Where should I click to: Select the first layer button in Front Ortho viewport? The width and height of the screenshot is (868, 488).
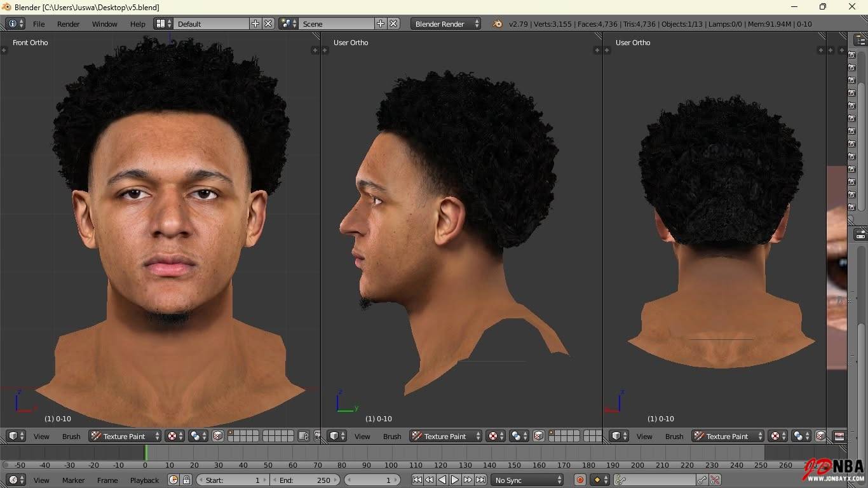point(231,433)
